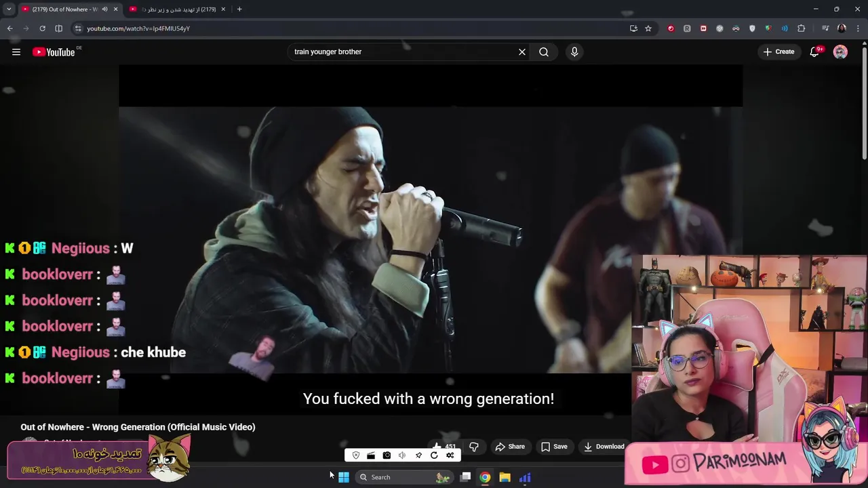
Task: Take a screenshot with camera icon
Action: pos(387,455)
